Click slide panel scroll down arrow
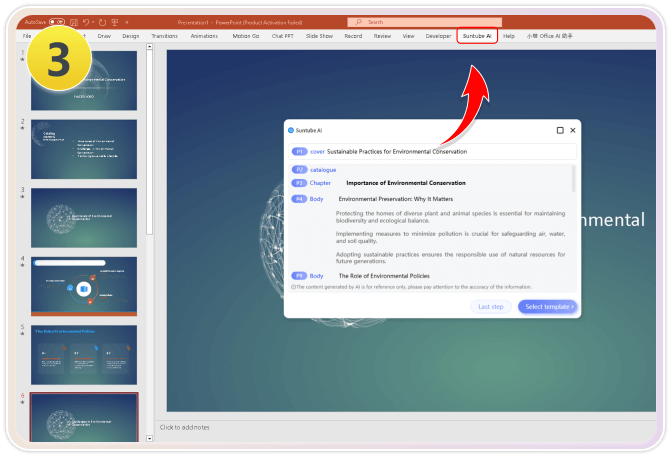Viewport: 671px width, 457px height. (x=149, y=438)
